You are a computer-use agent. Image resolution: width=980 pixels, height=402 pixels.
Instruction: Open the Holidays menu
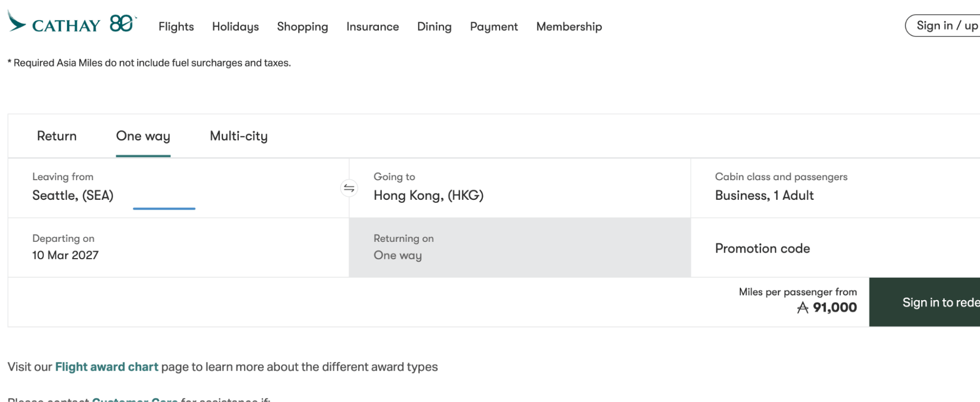click(235, 26)
